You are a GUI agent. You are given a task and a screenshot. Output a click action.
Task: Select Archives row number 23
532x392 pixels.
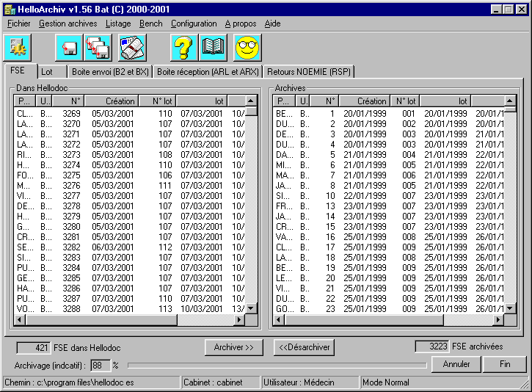[x=389, y=309]
